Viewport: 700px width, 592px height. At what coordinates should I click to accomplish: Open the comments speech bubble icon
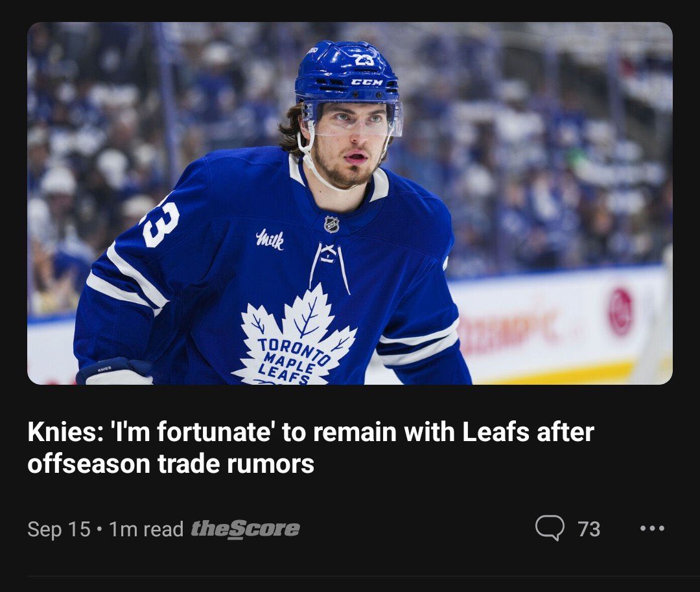click(x=550, y=528)
